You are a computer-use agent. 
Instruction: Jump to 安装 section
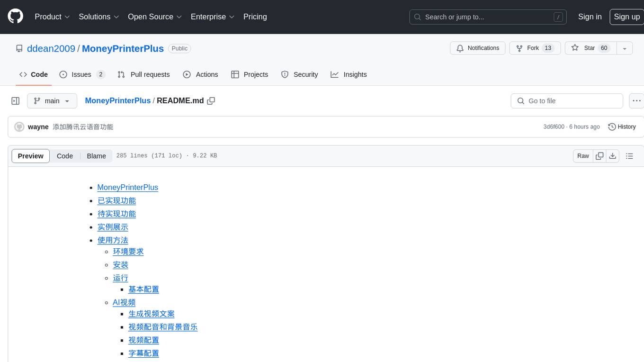121,265
